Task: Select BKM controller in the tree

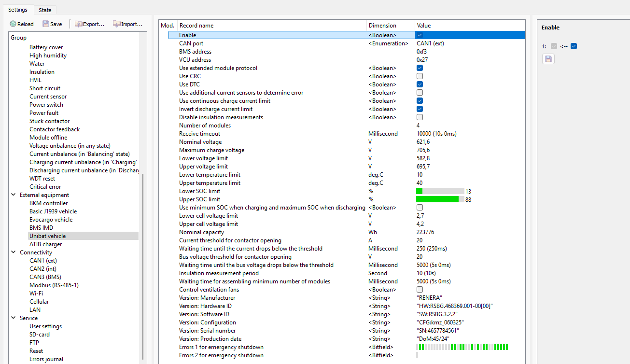Action: (x=49, y=203)
